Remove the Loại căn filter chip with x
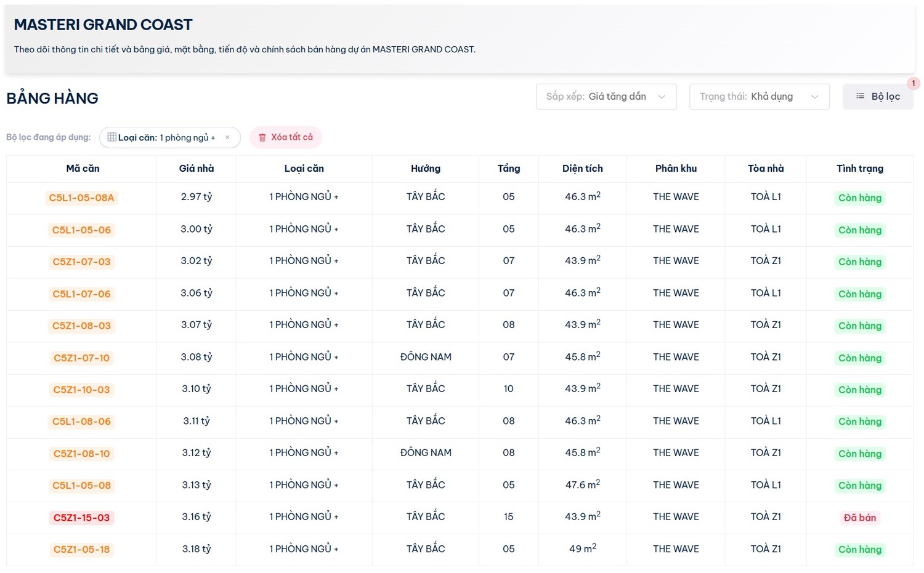Image resolution: width=924 pixels, height=573 pixels. click(227, 137)
